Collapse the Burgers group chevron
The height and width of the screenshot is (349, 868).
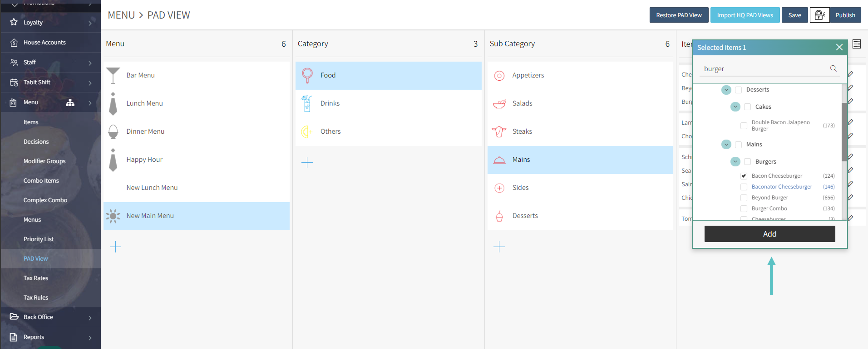(735, 162)
